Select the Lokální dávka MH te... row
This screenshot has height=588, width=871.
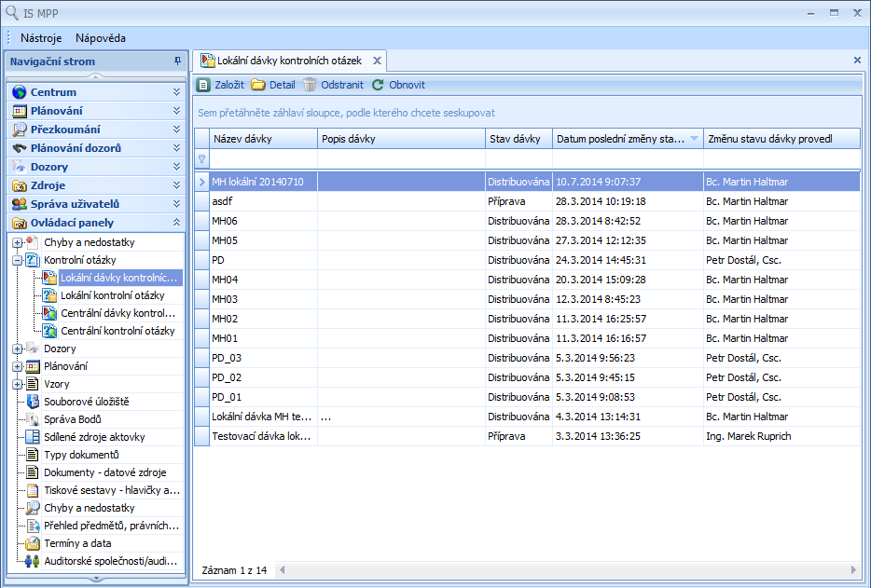[527, 417]
